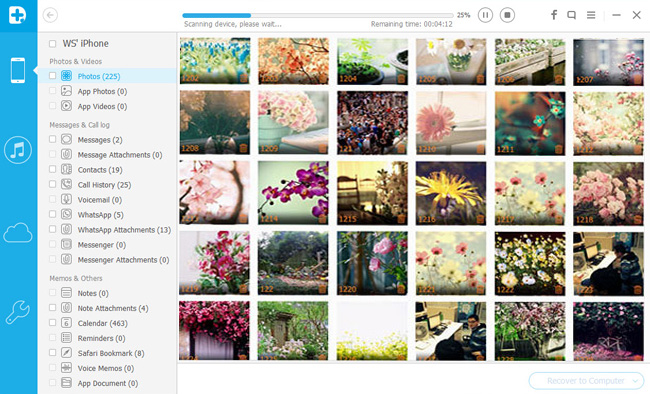
Task: Select photo thumbnail 1207
Action: coord(608,61)
